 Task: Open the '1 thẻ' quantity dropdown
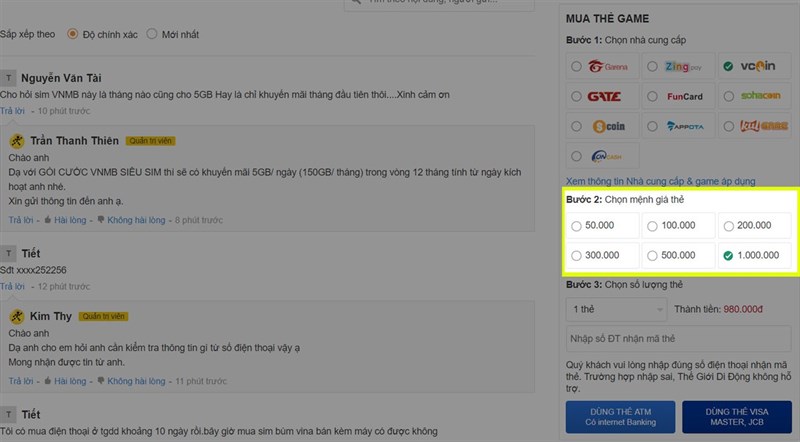[616, 309]
